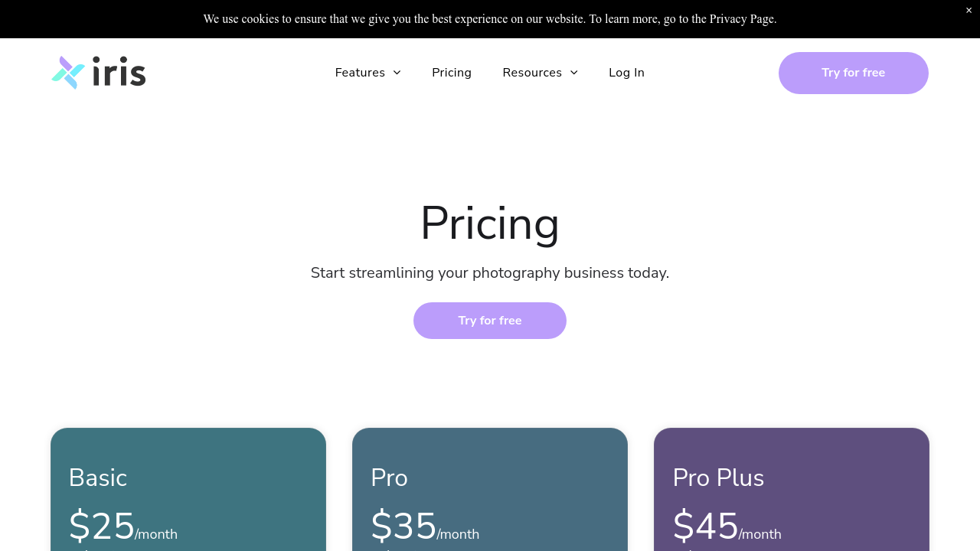This screenshot has height=551, width=980.
Task: Click the iris pinwheel logo icon
Action: tap(68, 73)
